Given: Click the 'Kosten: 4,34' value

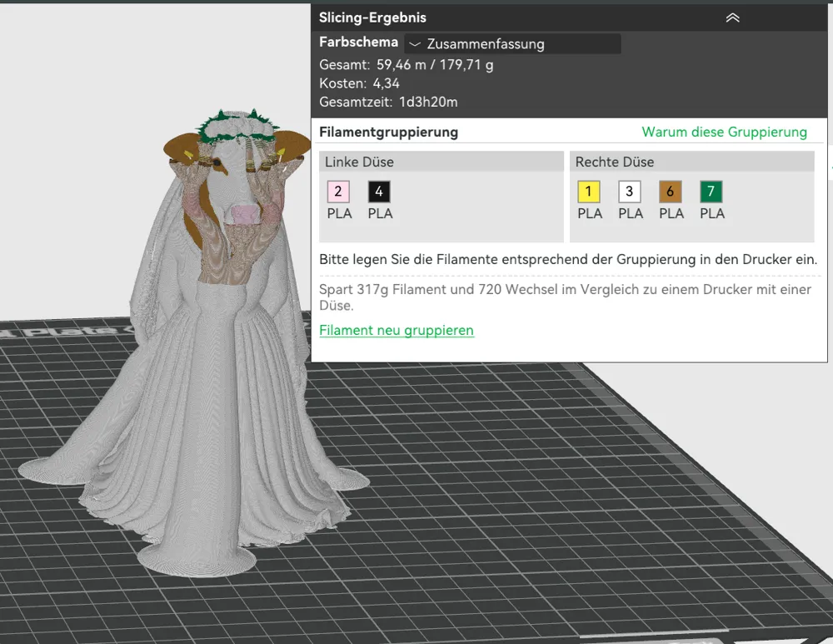Looking at the screenshot, I should click(x=359, y=83).
